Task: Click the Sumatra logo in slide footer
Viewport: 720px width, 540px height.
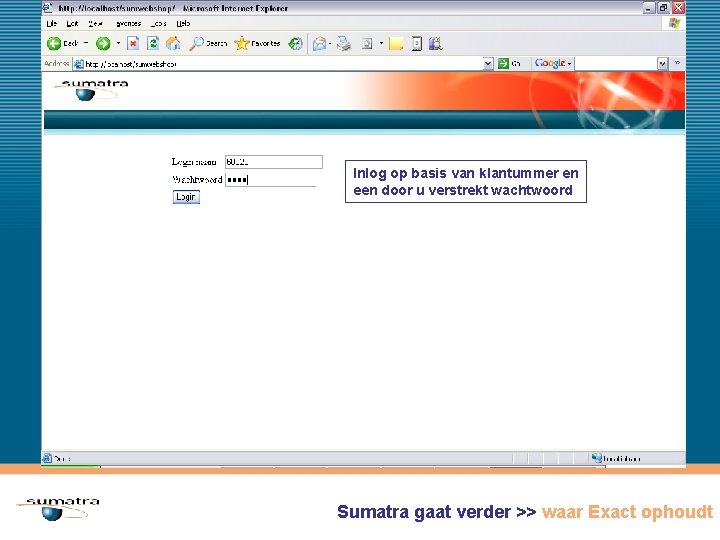Action: (58, 509)
